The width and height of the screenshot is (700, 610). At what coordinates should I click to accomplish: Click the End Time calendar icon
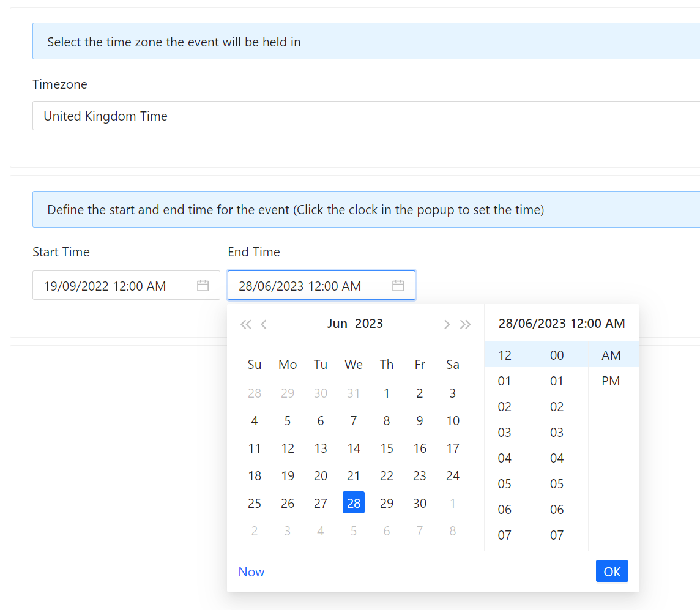(398, 286)
